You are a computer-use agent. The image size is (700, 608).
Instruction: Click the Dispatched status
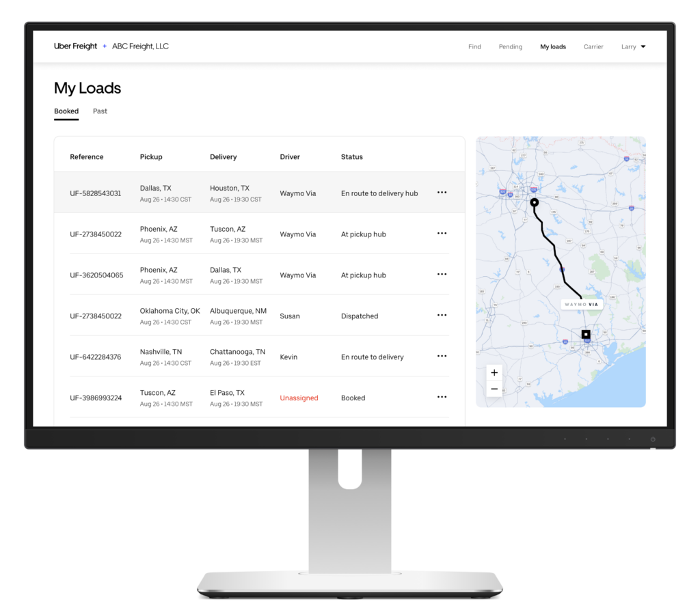[x=360, y=316]
